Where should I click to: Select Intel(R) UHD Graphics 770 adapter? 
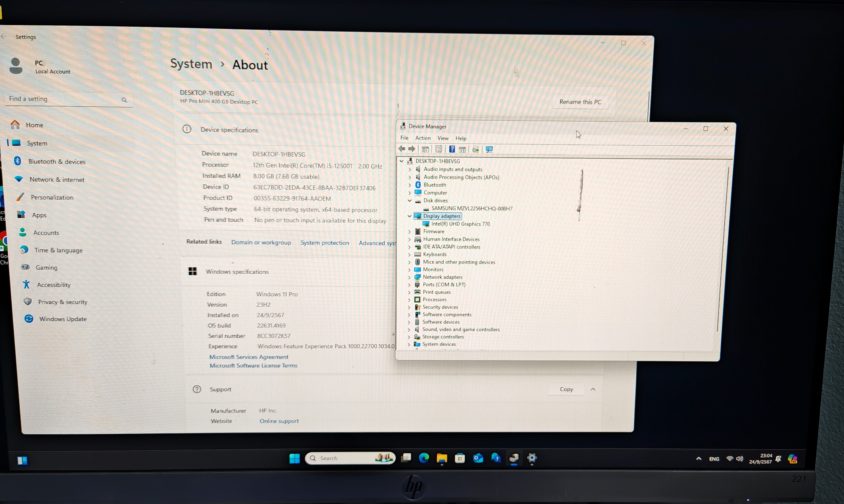coord(460,224)
